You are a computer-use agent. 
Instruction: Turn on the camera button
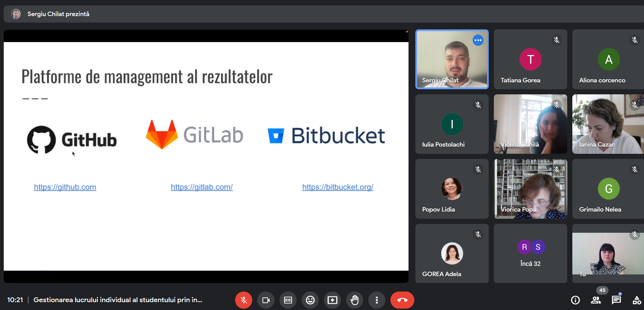[266, 300]
